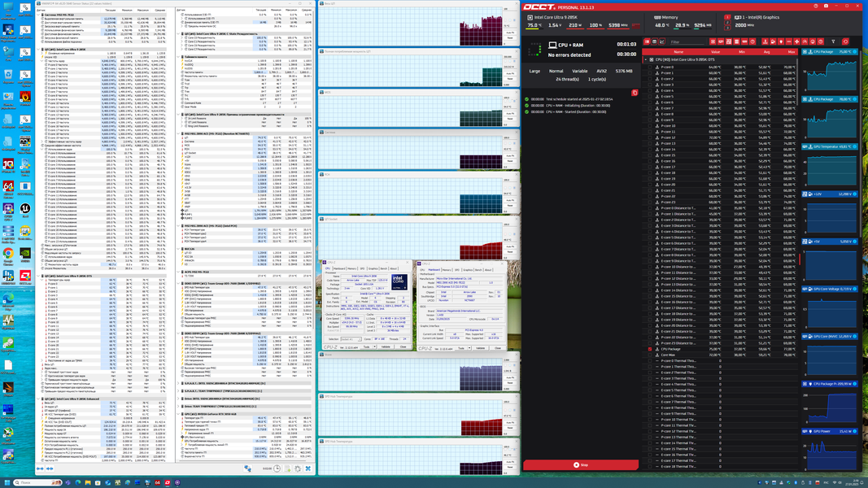Image resolution: width=868 pixels, height=488 pixels.
Task: Click HWiNFO expand columns right-arrow icon
Action: click(x=50, y=468)
